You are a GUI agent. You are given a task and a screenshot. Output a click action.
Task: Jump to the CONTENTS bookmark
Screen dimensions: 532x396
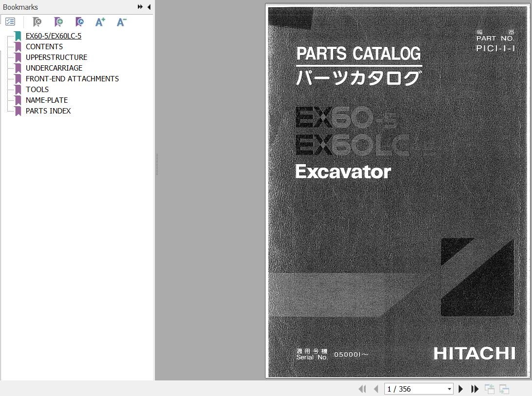coord(44,46)
